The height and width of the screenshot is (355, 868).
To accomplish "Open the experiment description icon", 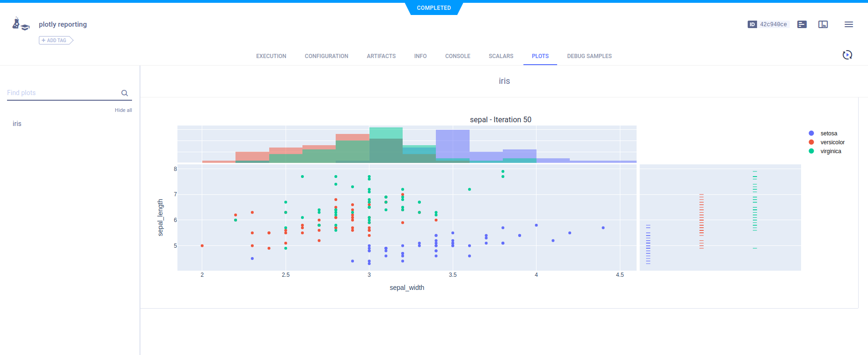I will [802, 24].
